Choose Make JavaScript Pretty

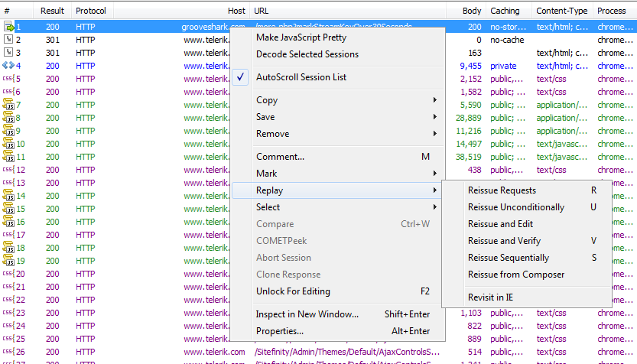click(x=301, y=37)
